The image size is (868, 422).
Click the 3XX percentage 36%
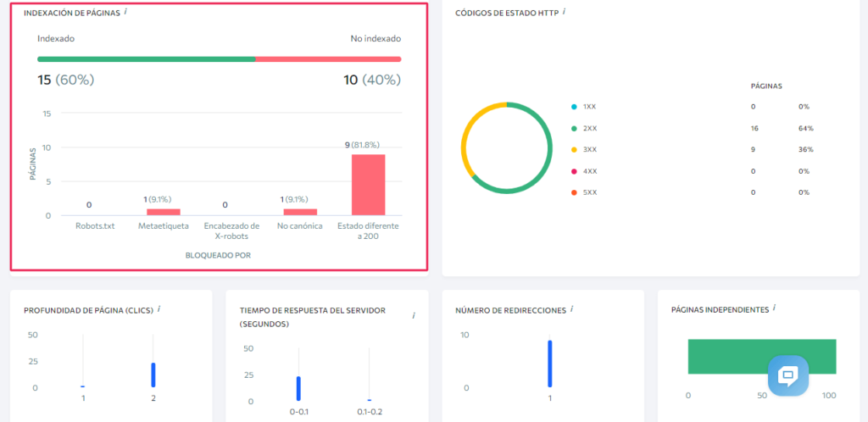(x=805, y=149)
